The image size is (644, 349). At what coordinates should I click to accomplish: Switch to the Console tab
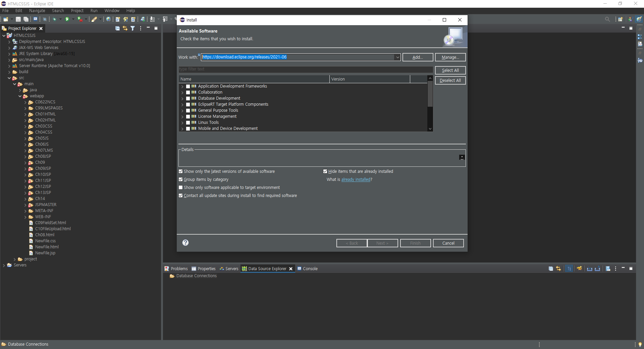tap(308, 268)
